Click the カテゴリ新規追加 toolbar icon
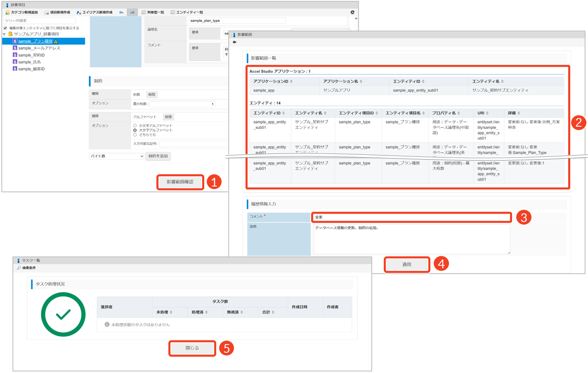 point(7,12)
